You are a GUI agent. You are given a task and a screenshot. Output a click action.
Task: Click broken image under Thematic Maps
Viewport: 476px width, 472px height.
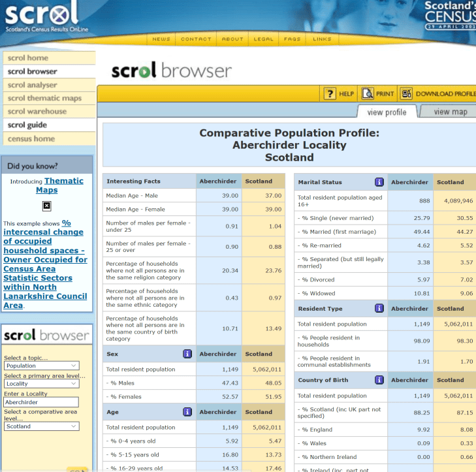point(46,206)
